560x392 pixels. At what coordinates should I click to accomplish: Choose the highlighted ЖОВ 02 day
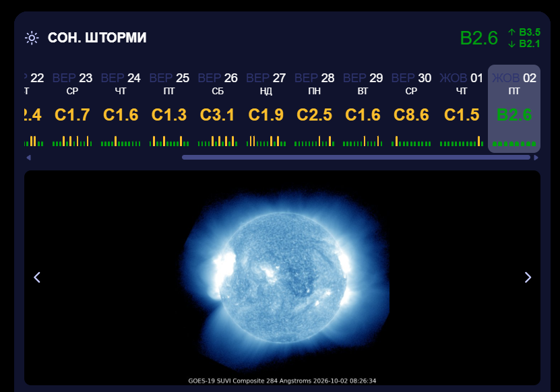(514, 108)
